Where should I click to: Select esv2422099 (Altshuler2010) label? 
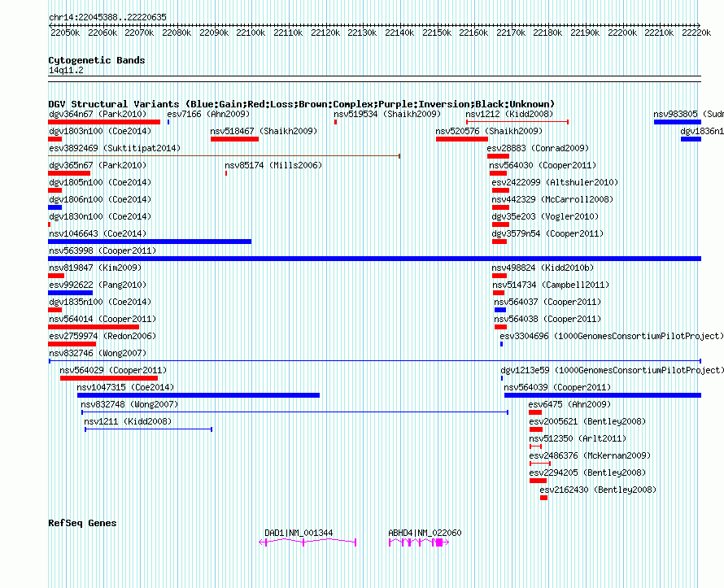click(555, 182)
